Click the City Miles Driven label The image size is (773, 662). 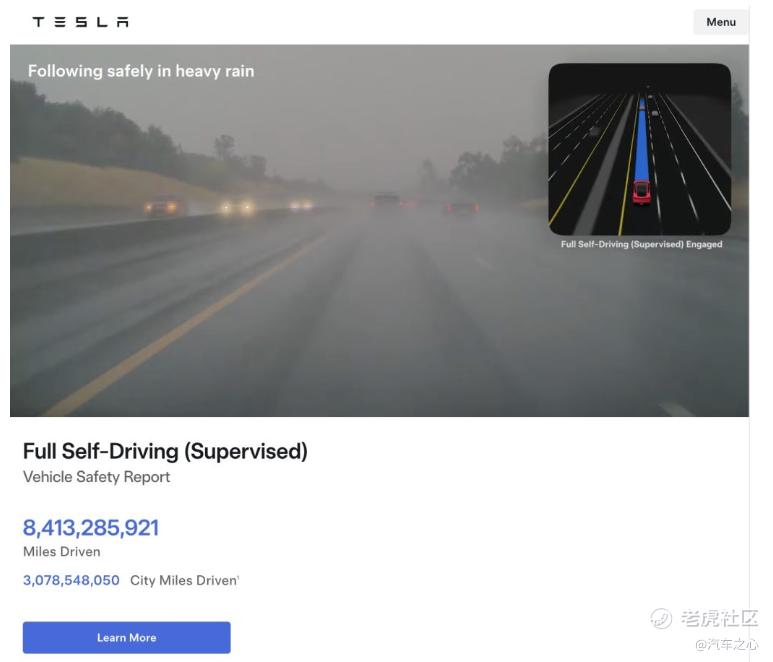tap(183, 581)
